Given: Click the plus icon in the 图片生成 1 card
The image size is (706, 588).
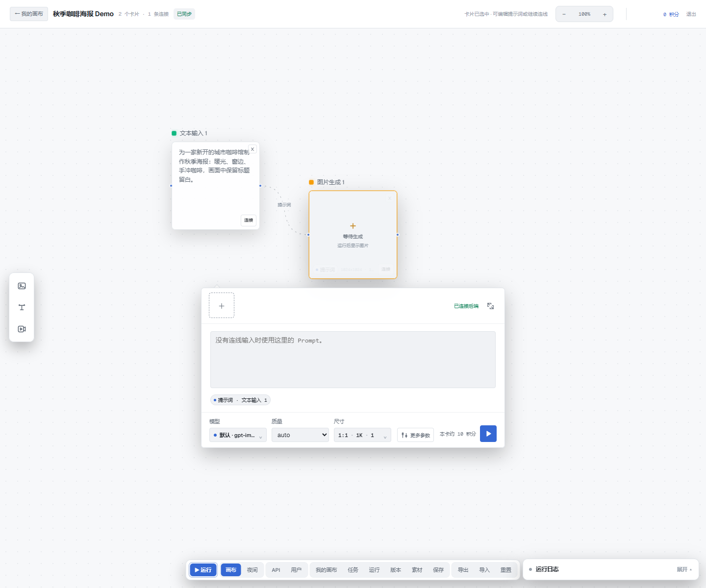Looking at the screenshot, I should [353, 226].
